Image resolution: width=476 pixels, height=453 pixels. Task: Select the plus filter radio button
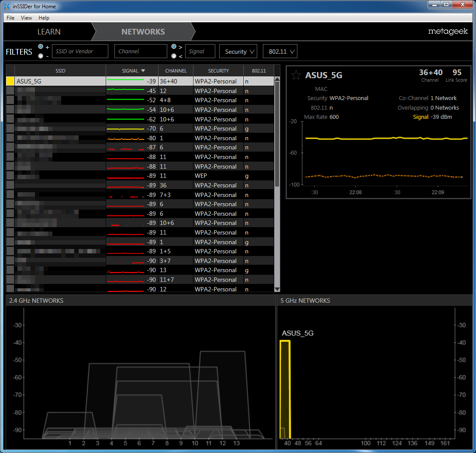(x=41, y=46)
